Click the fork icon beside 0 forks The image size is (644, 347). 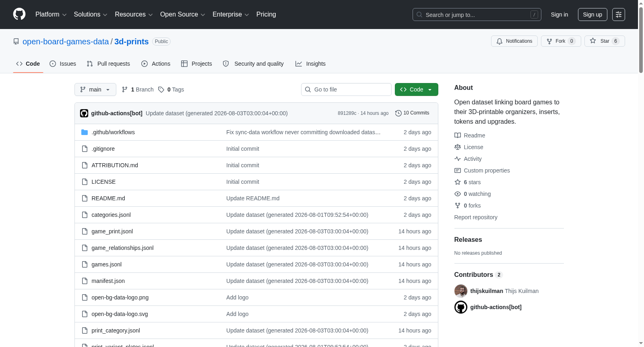coord(458,206)
